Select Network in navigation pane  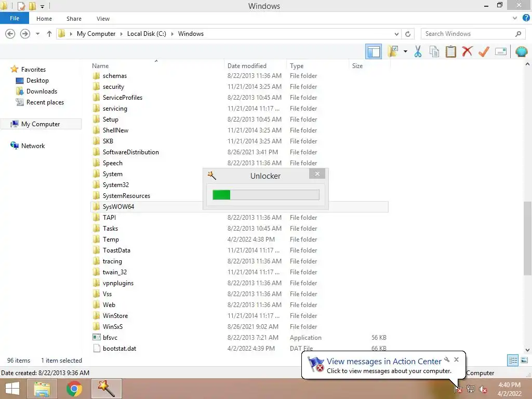coord(33,146)
